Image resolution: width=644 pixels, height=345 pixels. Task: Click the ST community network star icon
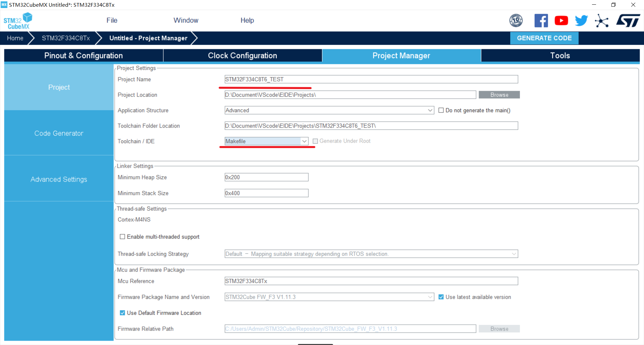[602, 21]
